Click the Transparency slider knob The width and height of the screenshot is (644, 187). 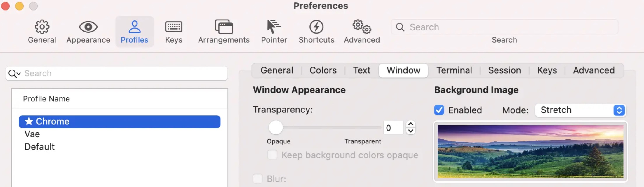click(x=276, y=127)
